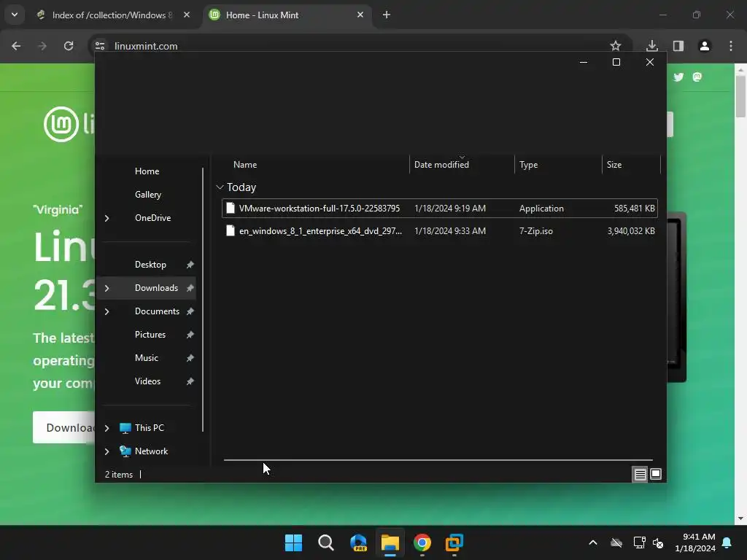Open Desktop in quick access
Image resolution: width=747 pixels, height=560 pixels.
coord(150,265)
